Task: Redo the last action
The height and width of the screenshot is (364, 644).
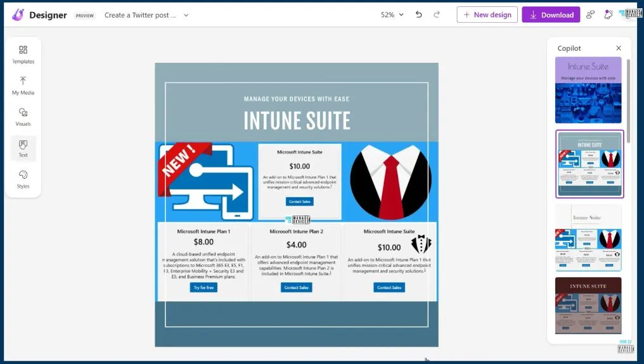Action: coord(437,15)
